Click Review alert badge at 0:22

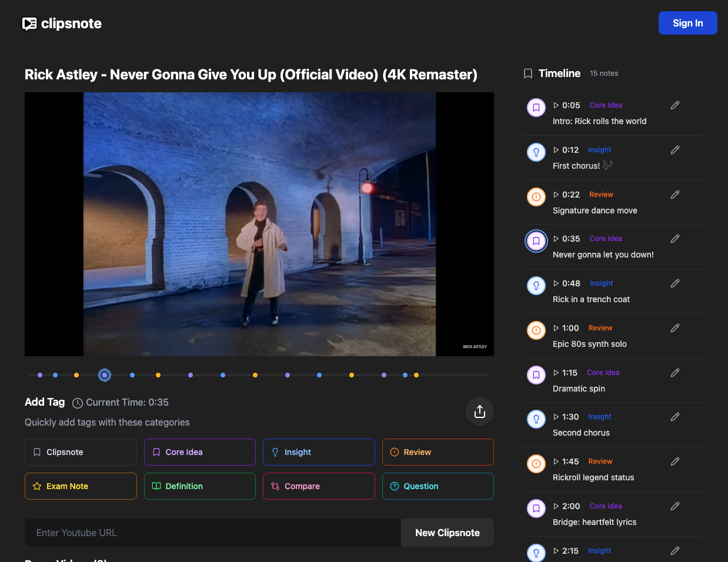tap(536, 197)
